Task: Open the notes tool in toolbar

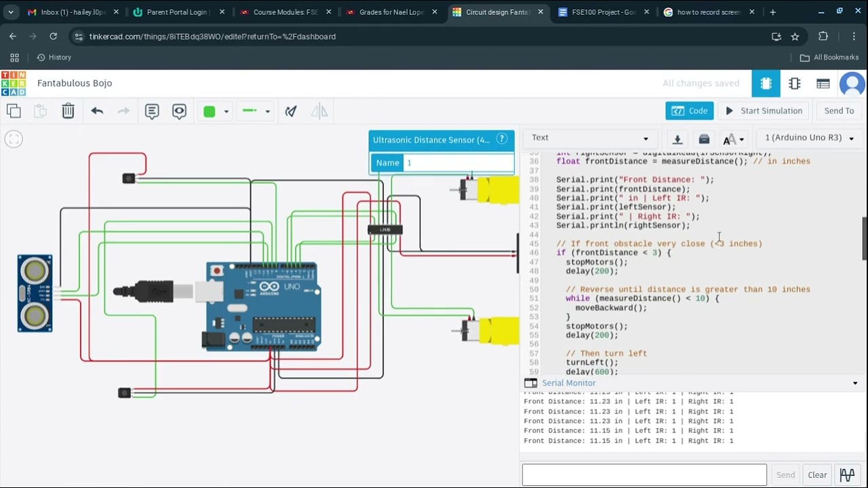Action: [152, 111]
